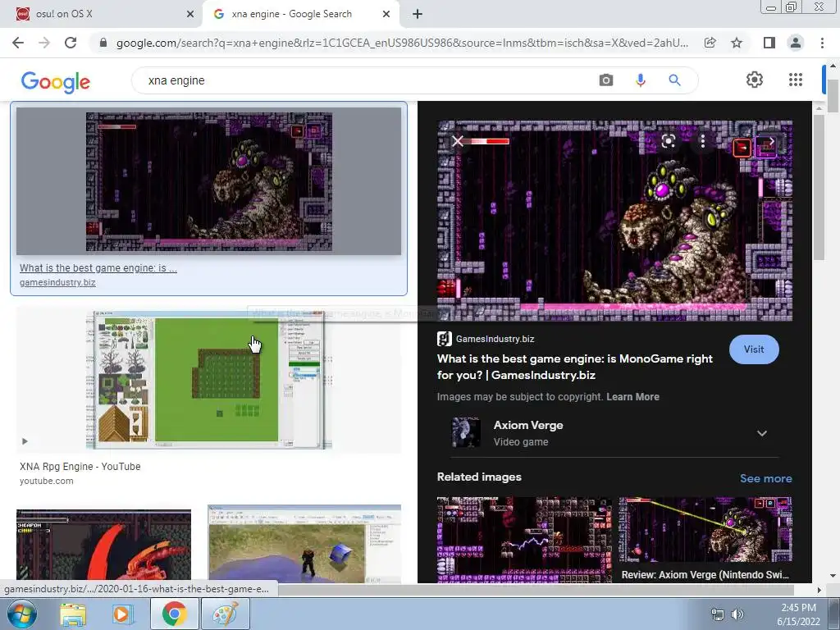
Task: Click the volume speaker tray icon
Action: pyautogui.click(x=737, y=614)
